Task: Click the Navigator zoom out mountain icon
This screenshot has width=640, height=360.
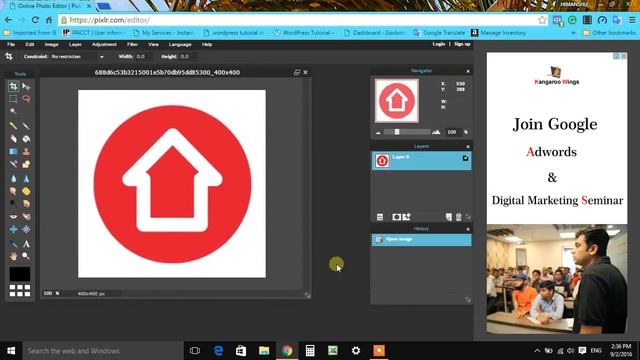Action: click(x=378, y=132)
